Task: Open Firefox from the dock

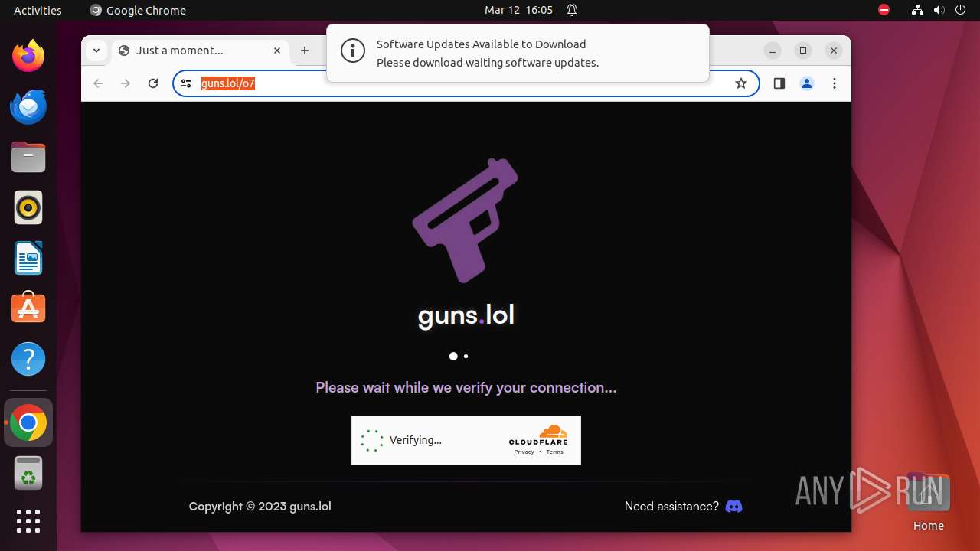Action: [x=28, y=56]
